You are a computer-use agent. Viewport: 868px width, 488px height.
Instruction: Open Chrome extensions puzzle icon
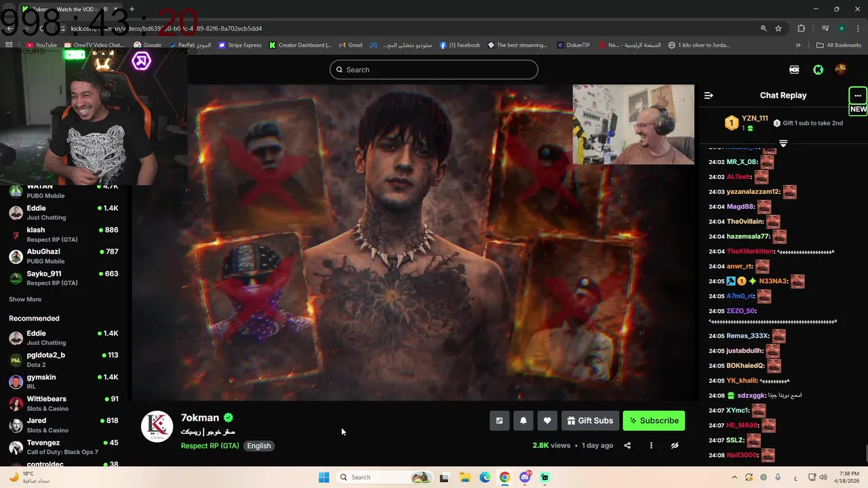(802, 28)
